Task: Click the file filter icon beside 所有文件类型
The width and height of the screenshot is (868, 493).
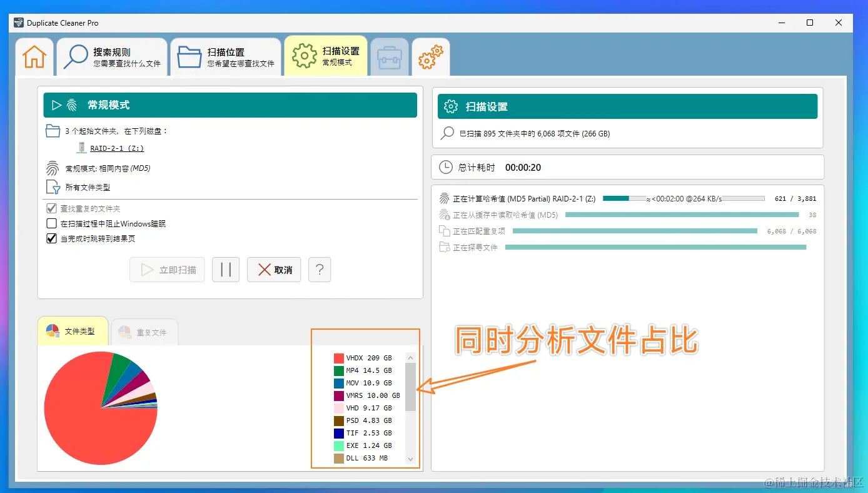Action: coord(53,187)
